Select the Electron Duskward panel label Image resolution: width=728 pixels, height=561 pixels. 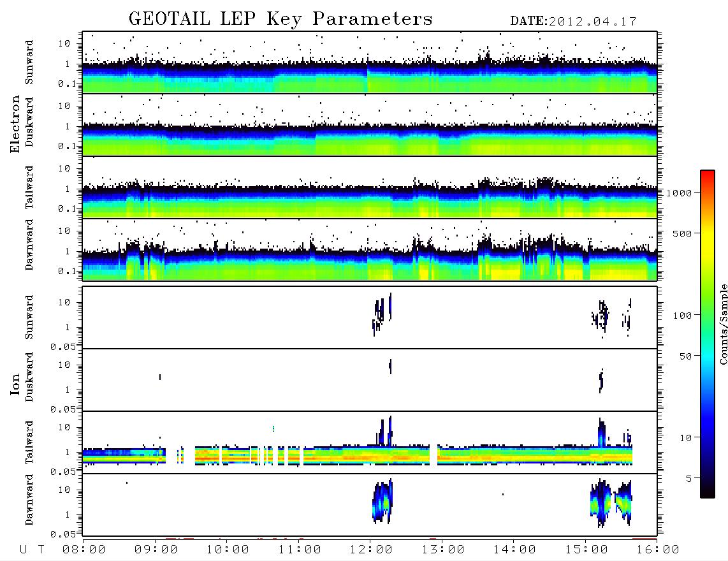point(29,122)
